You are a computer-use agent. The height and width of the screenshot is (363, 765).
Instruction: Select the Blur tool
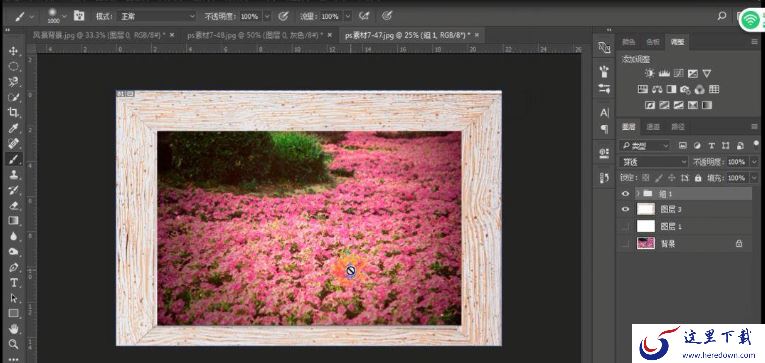[x=13, y=236]
